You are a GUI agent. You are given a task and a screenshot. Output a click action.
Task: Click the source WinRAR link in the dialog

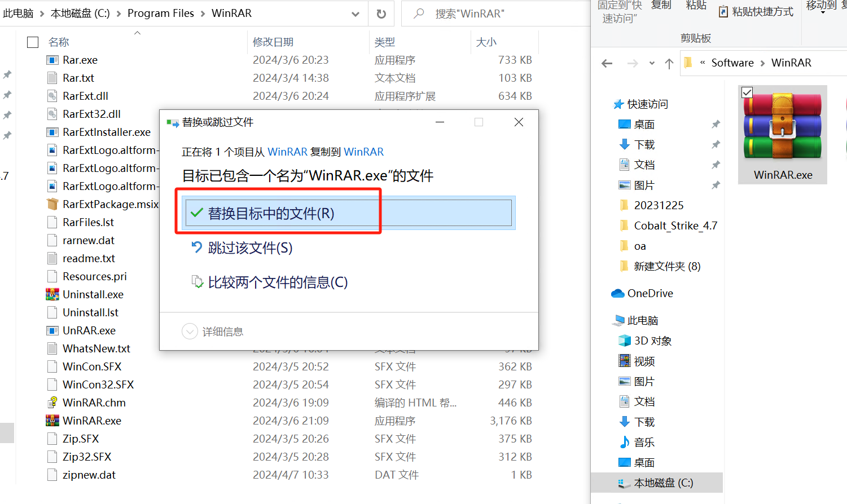287,152
